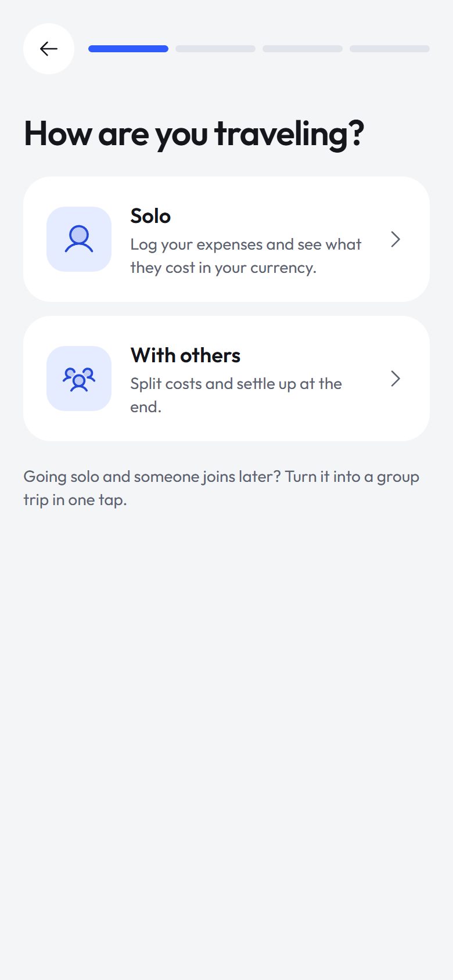Select the blue first progress step
The width and height of the screenshot is (453, 980).
128,49
